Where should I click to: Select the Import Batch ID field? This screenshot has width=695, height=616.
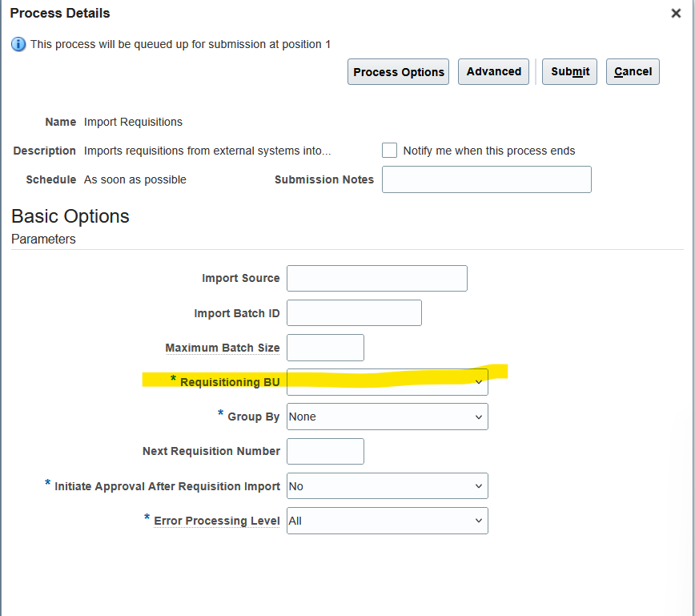click(x=354, y=312)
